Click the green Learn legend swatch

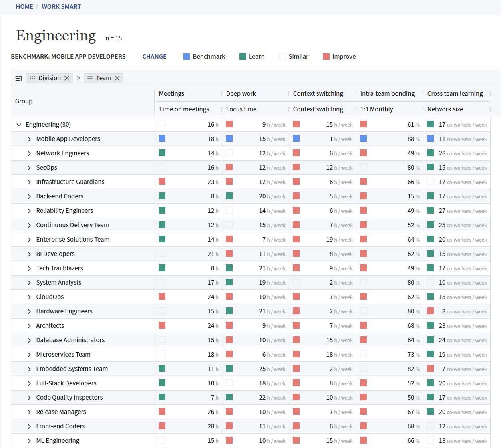click(243, 57)
